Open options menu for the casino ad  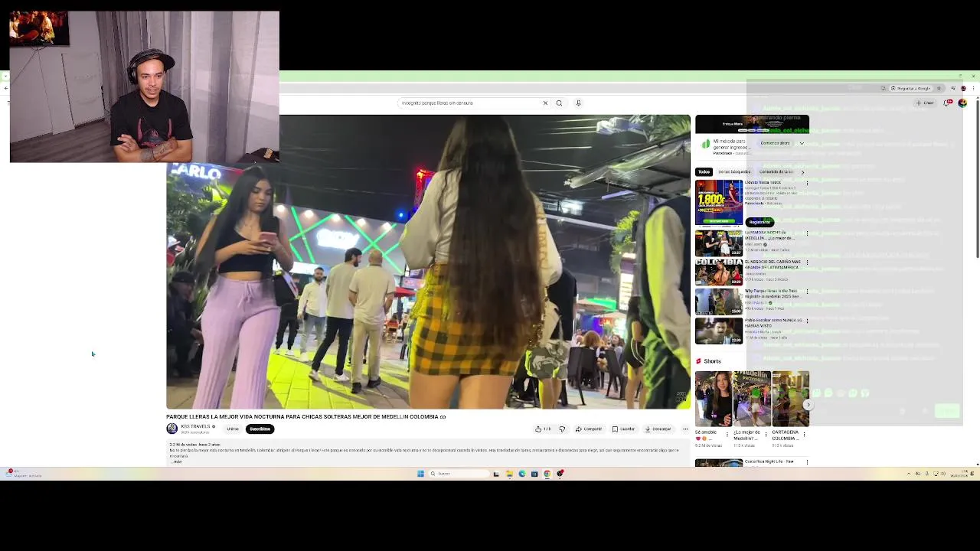806,183
